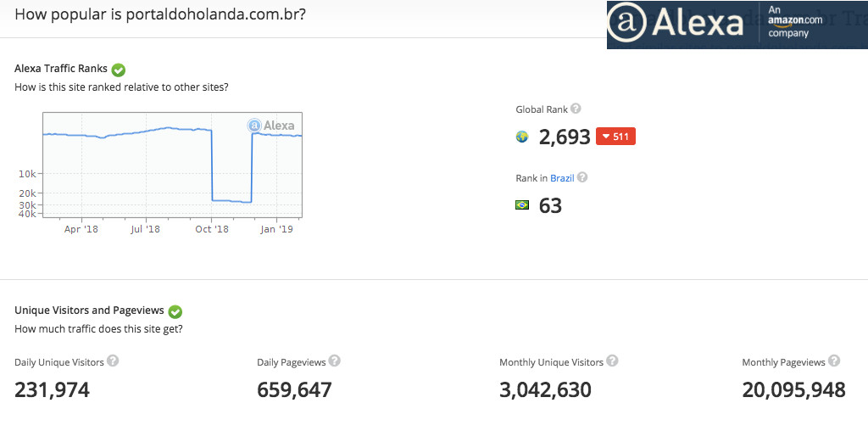Select the global rank value 2,693

(565, 137)
